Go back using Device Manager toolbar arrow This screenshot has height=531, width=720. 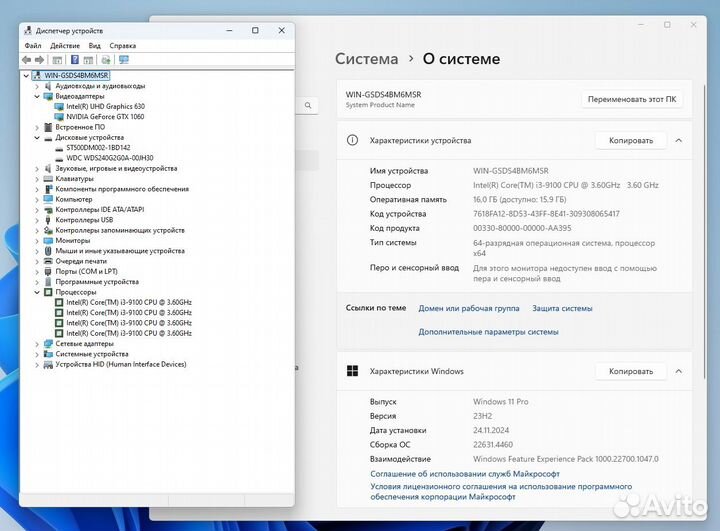27,60
